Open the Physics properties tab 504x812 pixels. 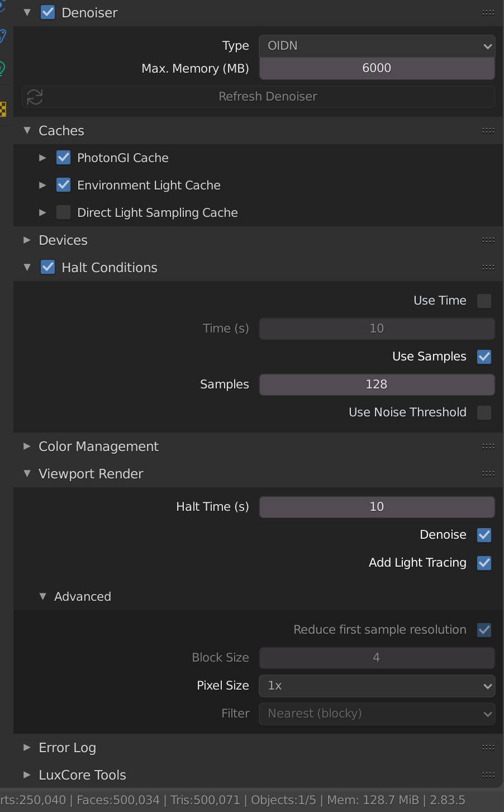2,4
